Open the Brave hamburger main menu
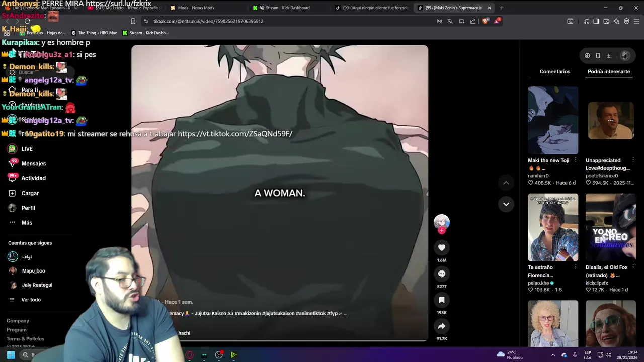Viewport: 644px width, 362px height. 637,21
